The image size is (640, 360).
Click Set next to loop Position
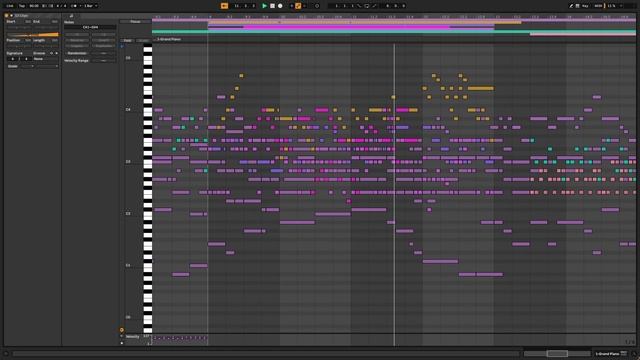28,40
